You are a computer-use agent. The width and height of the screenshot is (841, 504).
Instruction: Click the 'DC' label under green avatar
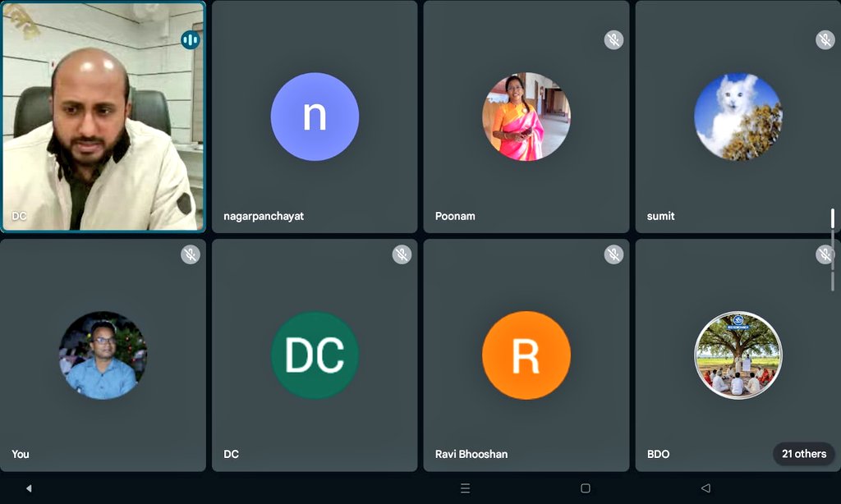tap(231, 454)
